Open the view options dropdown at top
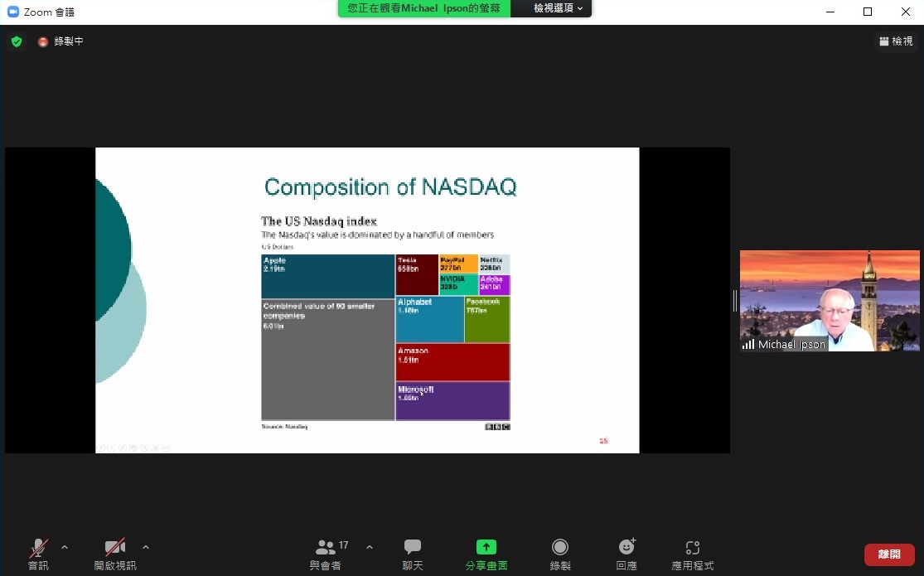 pos(558,8)
